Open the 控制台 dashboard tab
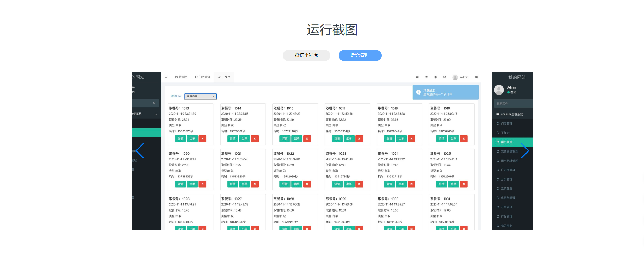This screenshot has height=253, width=644. point(181,77)
